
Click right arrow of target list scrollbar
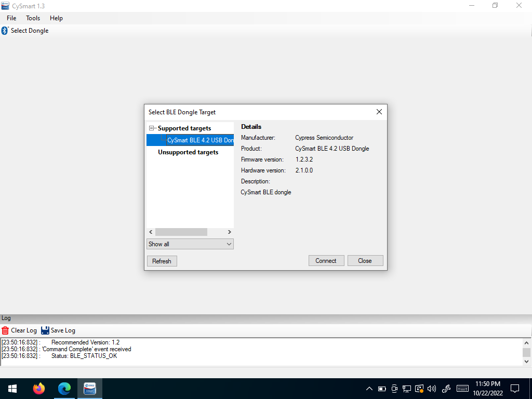(x=229, y=232)
